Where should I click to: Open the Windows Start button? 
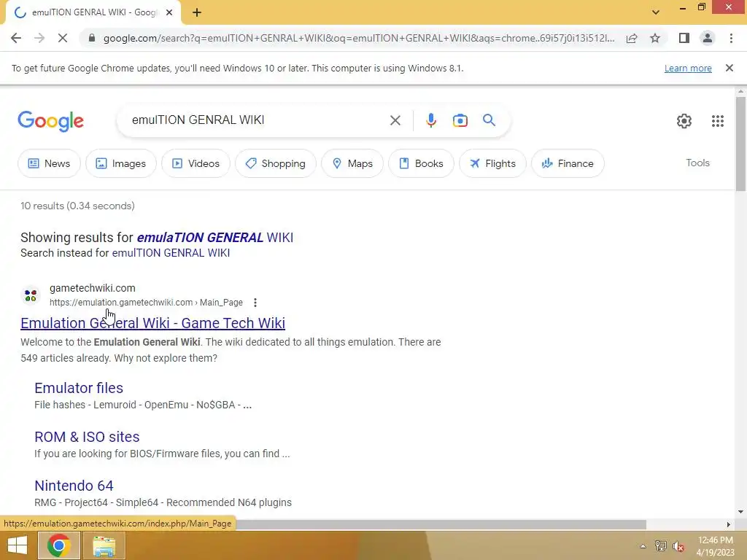point(18,545)
